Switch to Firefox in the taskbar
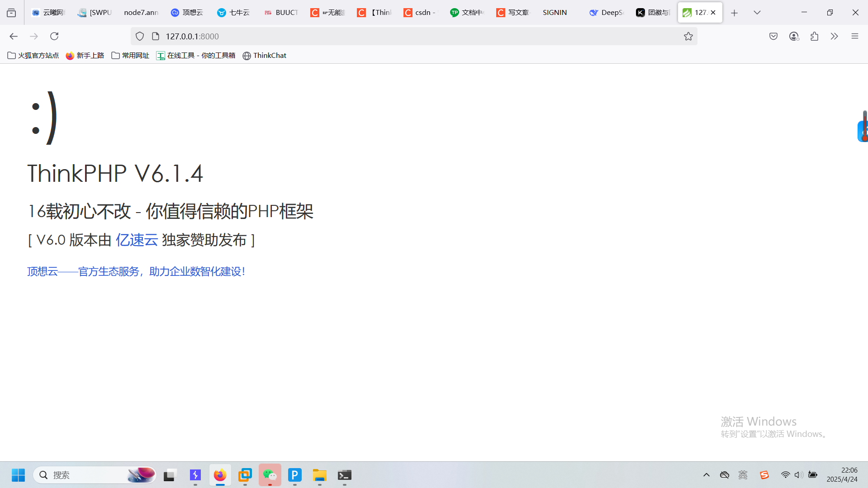 [220, 475]
